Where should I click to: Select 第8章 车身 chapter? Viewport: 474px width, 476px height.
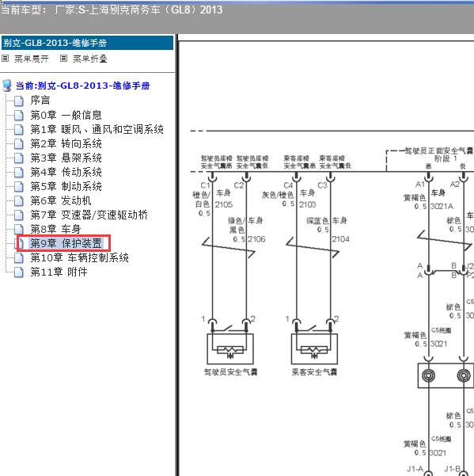click(x=56, y=229)
